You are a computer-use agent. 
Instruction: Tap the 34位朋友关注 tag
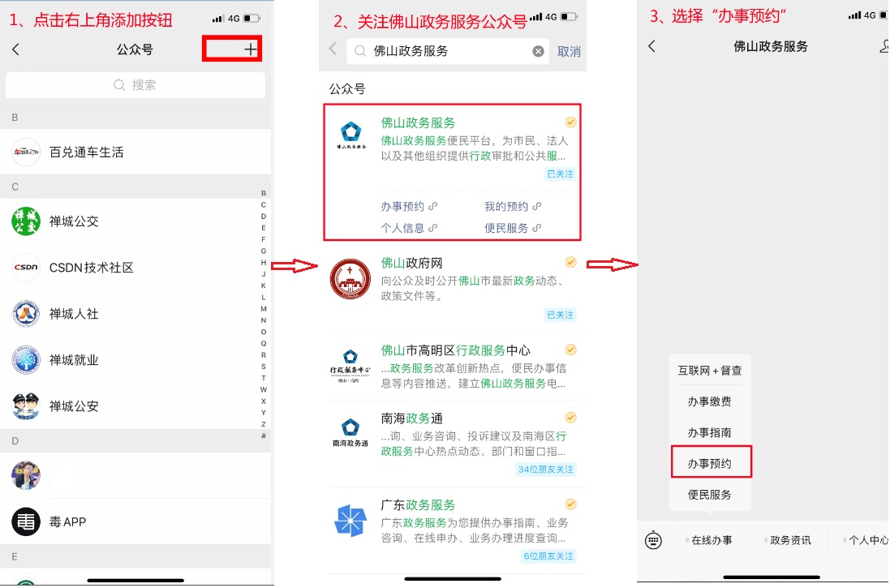pyautogui.click(x=545, y=470)
